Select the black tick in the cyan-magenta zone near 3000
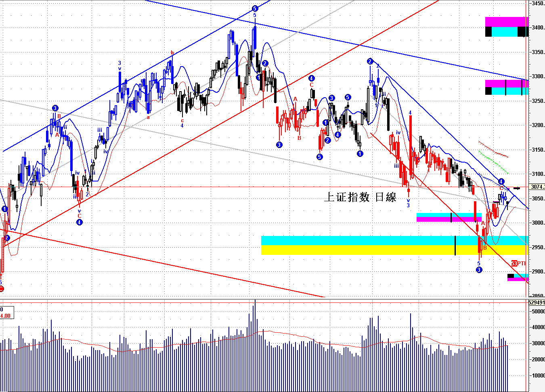This screenshot has height=392, width=545. [x=451, y=217]
